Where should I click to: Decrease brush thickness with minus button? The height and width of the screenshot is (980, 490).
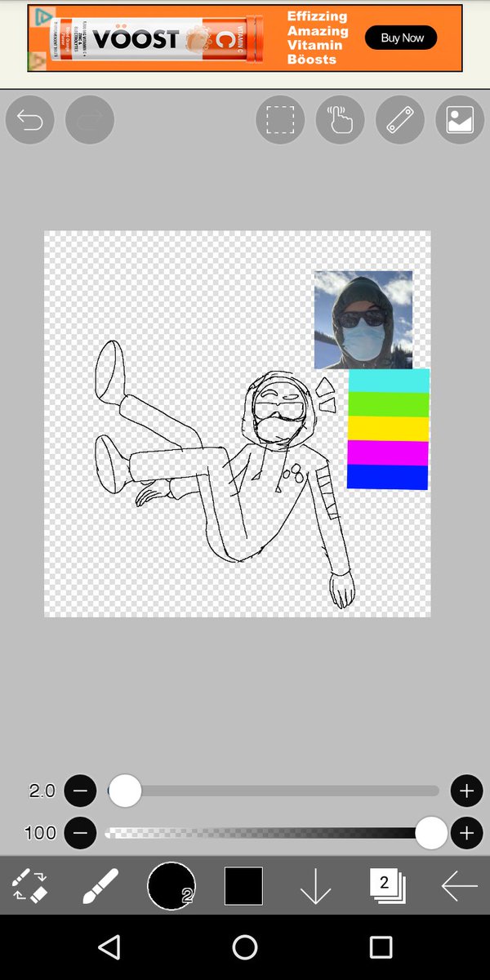tap(80, 791)
